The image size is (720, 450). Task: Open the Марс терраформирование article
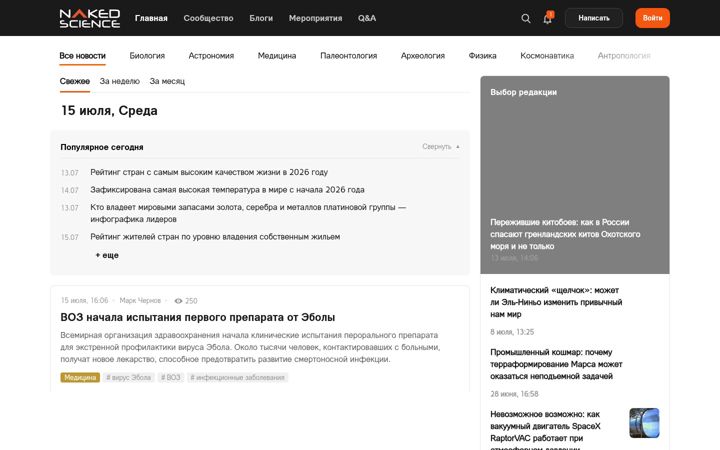[x=556, y=364]
